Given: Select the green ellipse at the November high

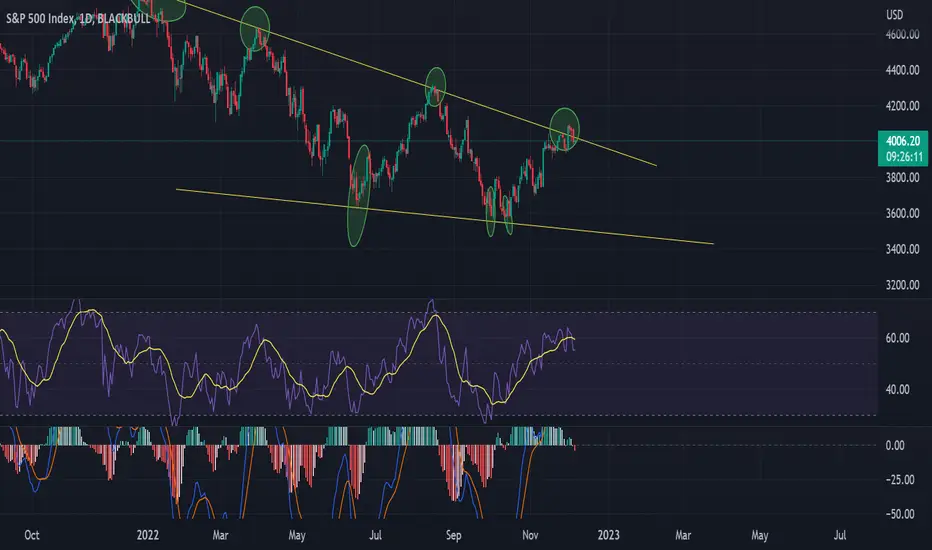Looking at the screenshot, I should pos(564,129).
